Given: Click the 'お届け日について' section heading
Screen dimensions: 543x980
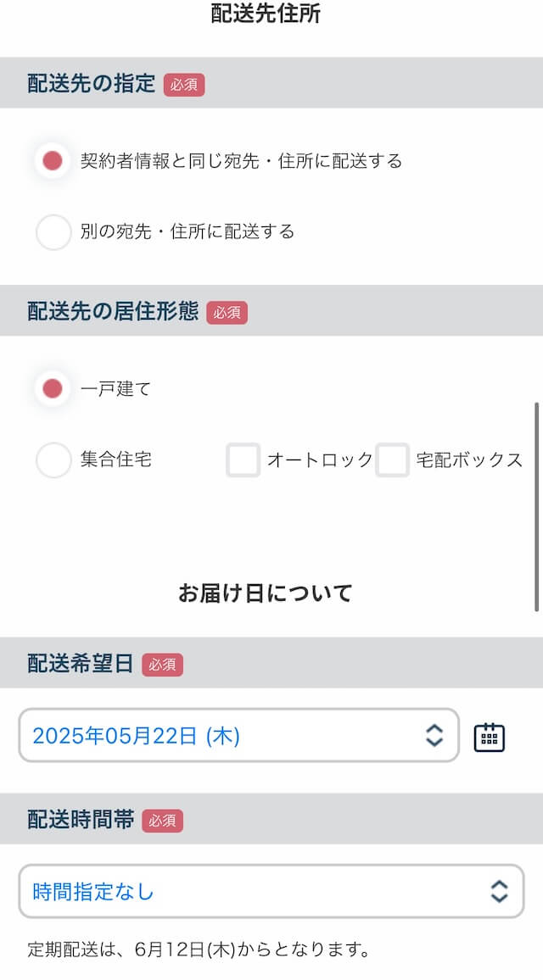Looking at the screenshot, I should tap(265, 593).
